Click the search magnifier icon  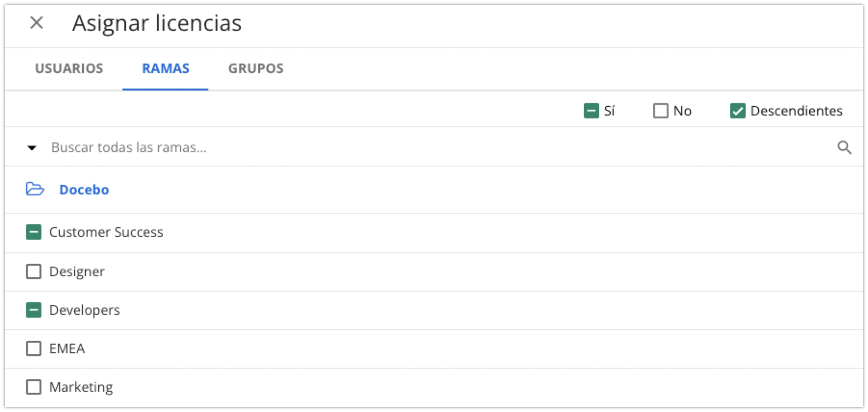click(844, 147)
